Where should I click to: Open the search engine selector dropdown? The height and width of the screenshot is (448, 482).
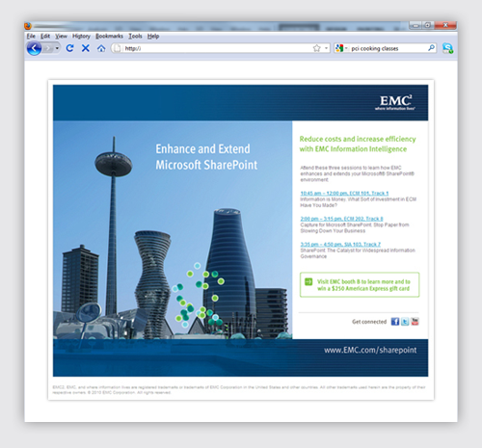342,48
